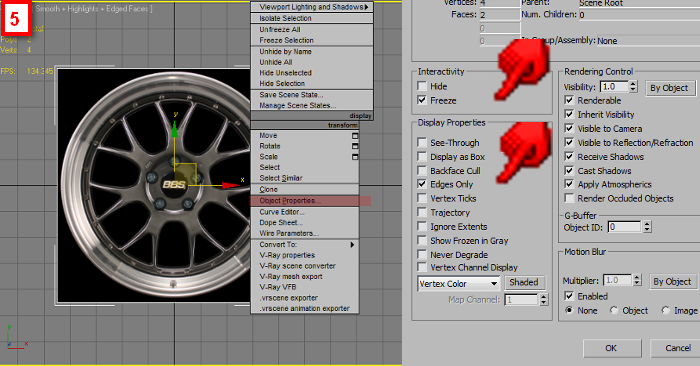
Task: Uncheck Visible to Camera checkbox
Action: click(x=569, y=129)
